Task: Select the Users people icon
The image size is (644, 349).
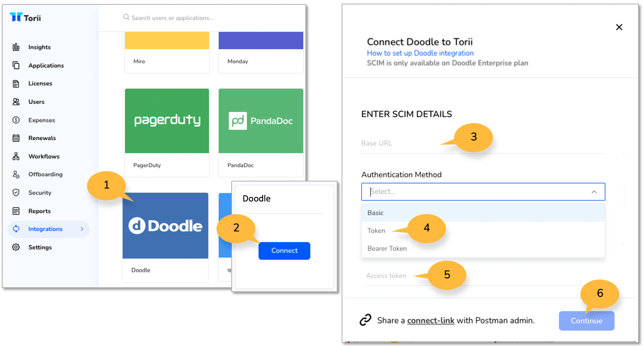Action: pyautogui.click(x=16, y=102)
